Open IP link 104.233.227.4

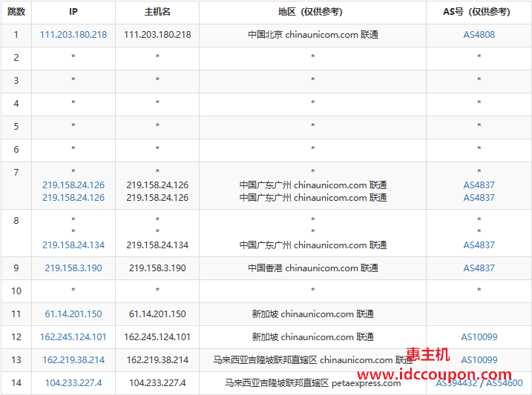(x=73, y=383)
